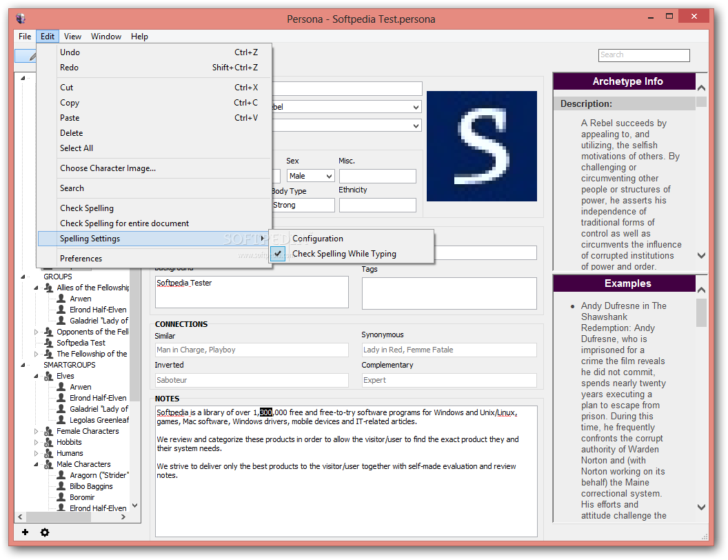Open Preferences from the Edit menu
The width and height of the screenshot is (728, 560).
[154, 258]
